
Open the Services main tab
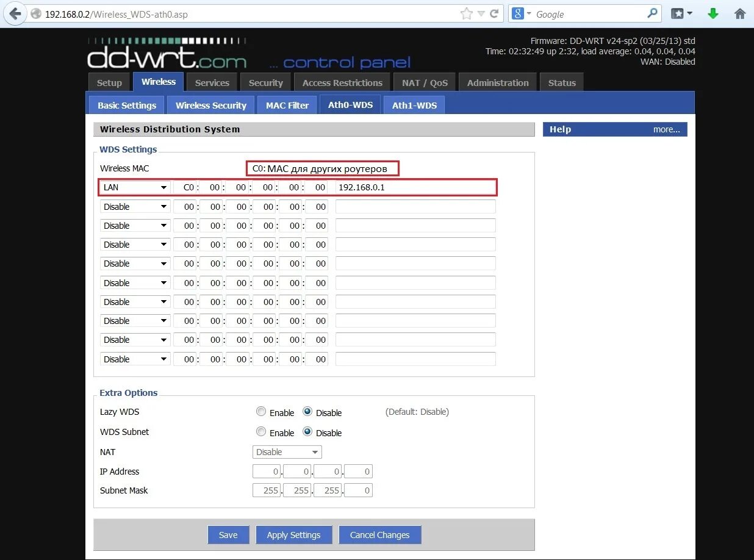click(x=212, y=83)
